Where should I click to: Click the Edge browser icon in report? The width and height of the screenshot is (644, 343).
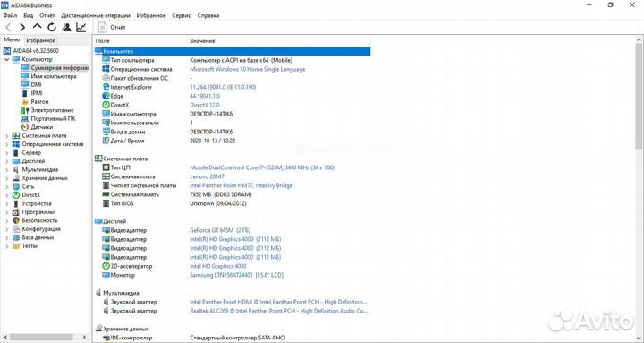(106, 96)
